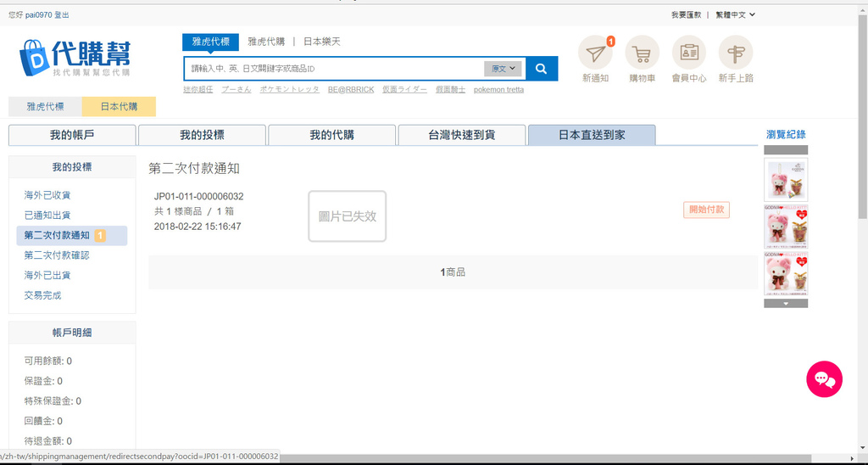
Task: Open the 會員中心 member center icon
Action: tap(689, 53)
